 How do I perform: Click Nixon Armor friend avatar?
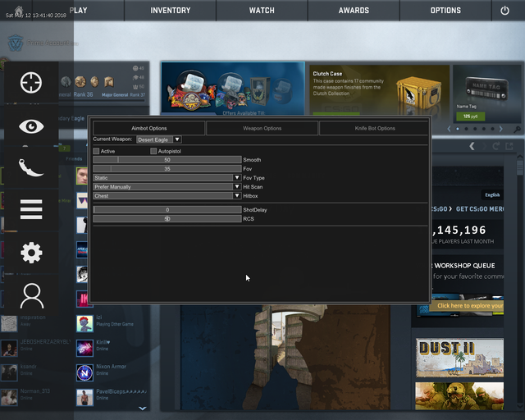[84, 372]
